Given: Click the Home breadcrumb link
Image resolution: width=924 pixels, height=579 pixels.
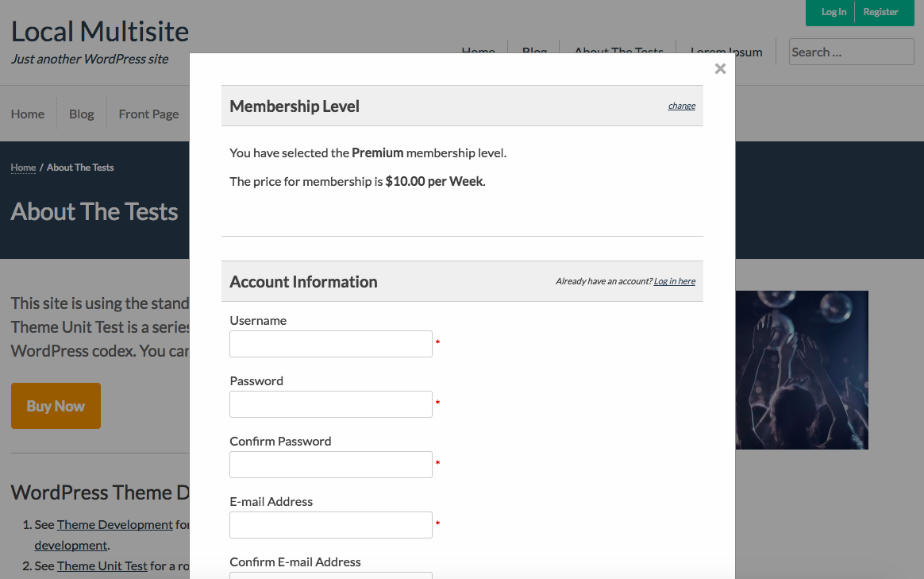Looking at the screenshot, I should [x=22, y=167].
